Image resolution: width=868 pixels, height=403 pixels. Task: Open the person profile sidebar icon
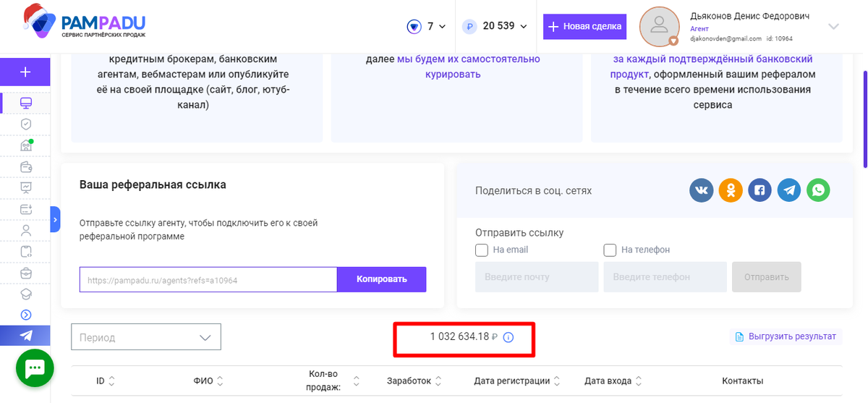pos(26,231)
